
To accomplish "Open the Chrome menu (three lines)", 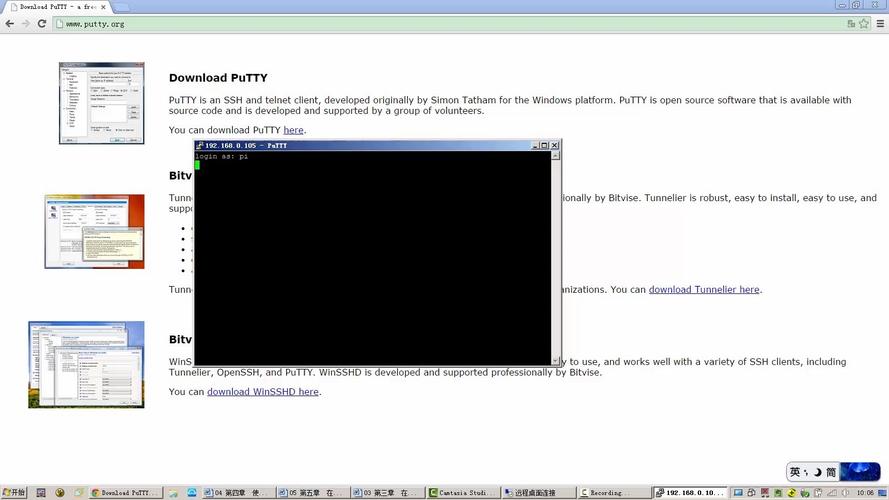I will point(880,24).
